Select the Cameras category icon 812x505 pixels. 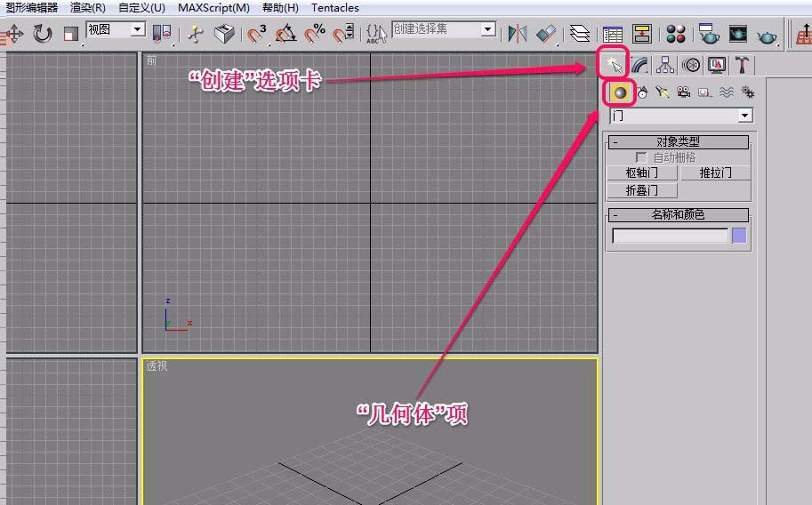(x=684, y=92)
